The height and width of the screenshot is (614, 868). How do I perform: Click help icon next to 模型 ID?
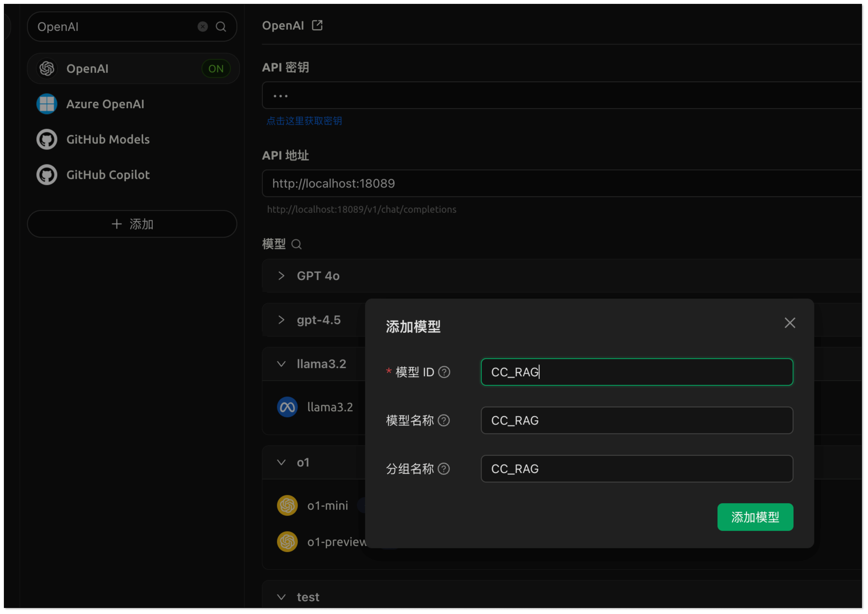444,372
